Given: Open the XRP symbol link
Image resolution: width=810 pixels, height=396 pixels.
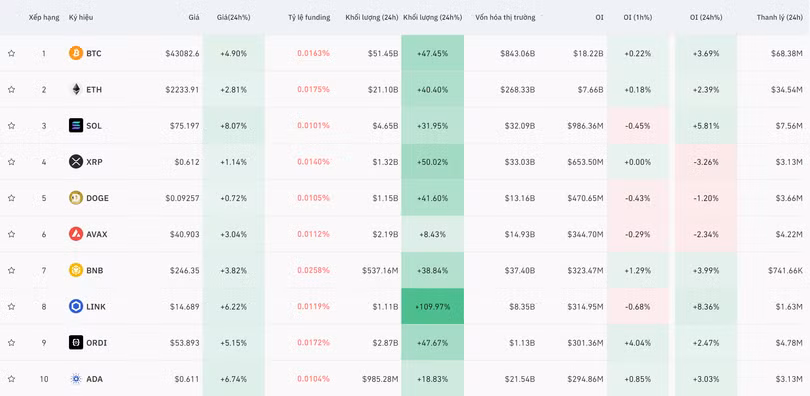Looking at the screenshot, I should click(95, 162).
